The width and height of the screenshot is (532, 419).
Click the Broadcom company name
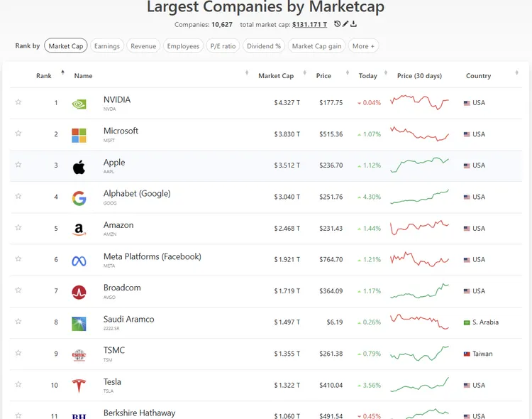(x=122, y=288)
